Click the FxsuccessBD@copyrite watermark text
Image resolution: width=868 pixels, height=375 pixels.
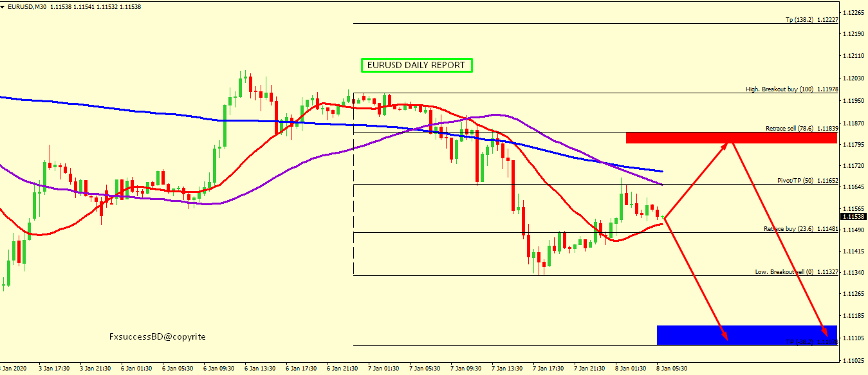pos(158,336)
